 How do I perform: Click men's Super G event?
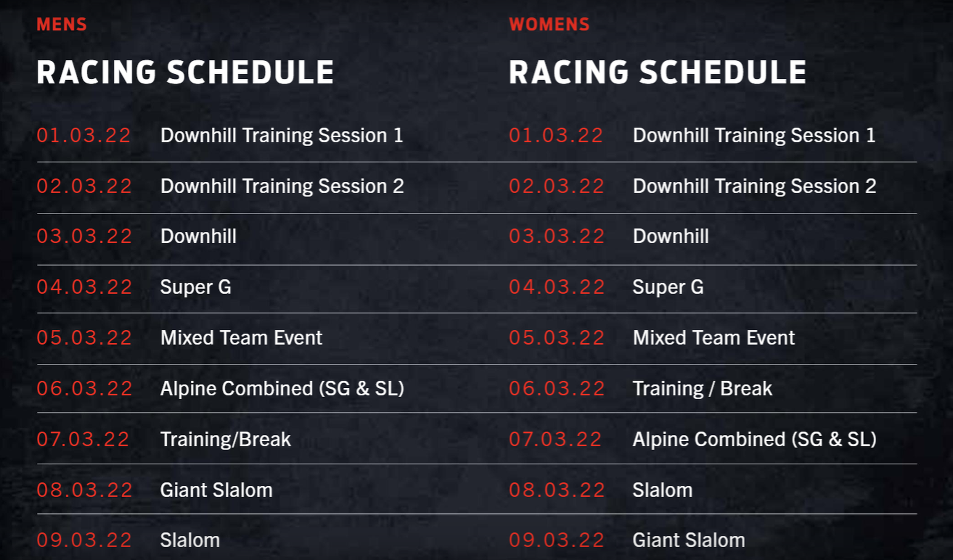(196, 287)
